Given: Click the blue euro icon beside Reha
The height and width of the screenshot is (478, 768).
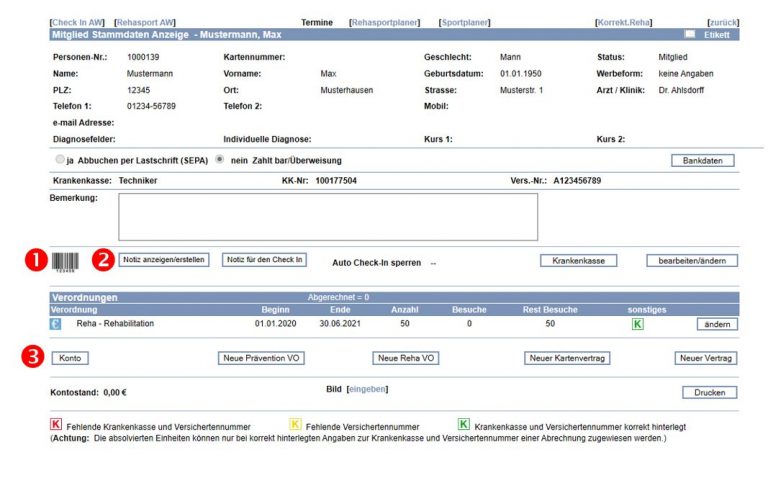Looking at the screenshot, I should (55, 324).
